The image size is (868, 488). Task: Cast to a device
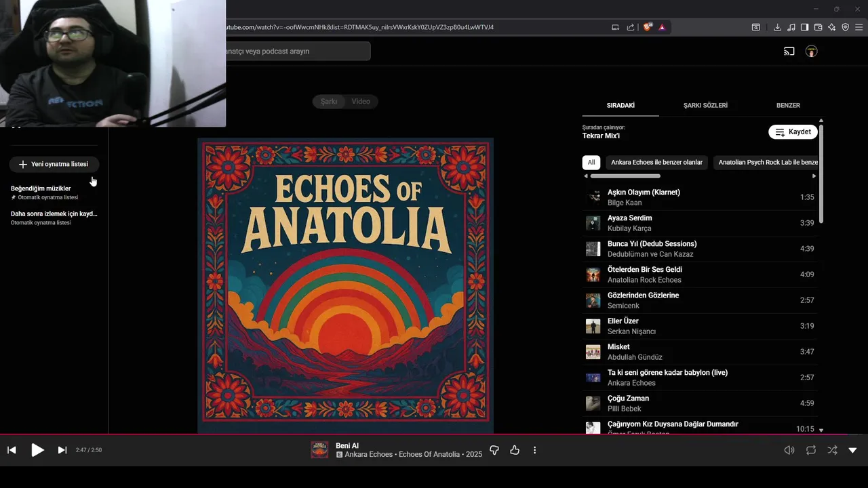[789, 51]
